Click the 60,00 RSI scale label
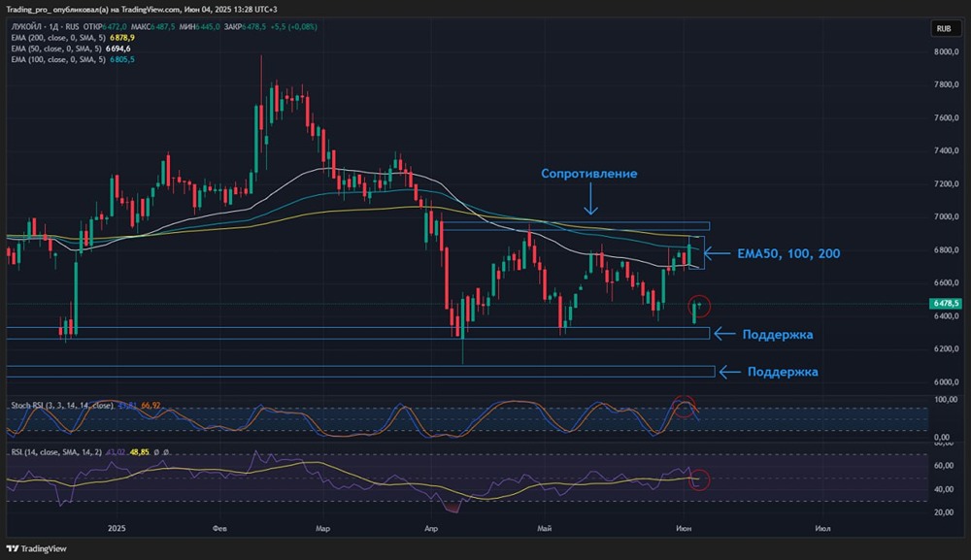This screenshot has width=971, height=560. 944,466
